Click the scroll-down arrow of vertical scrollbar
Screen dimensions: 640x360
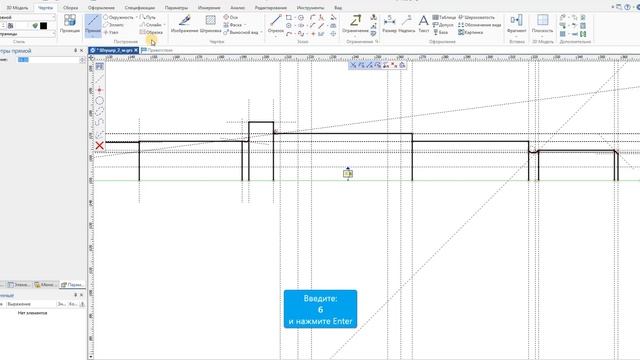[91, 357]
